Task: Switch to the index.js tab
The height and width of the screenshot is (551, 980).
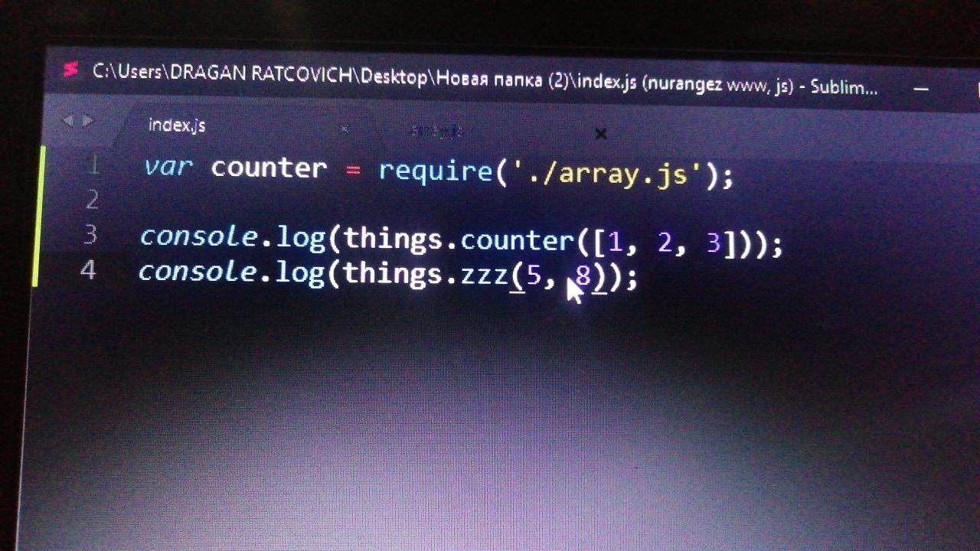Action: point(177,126)
